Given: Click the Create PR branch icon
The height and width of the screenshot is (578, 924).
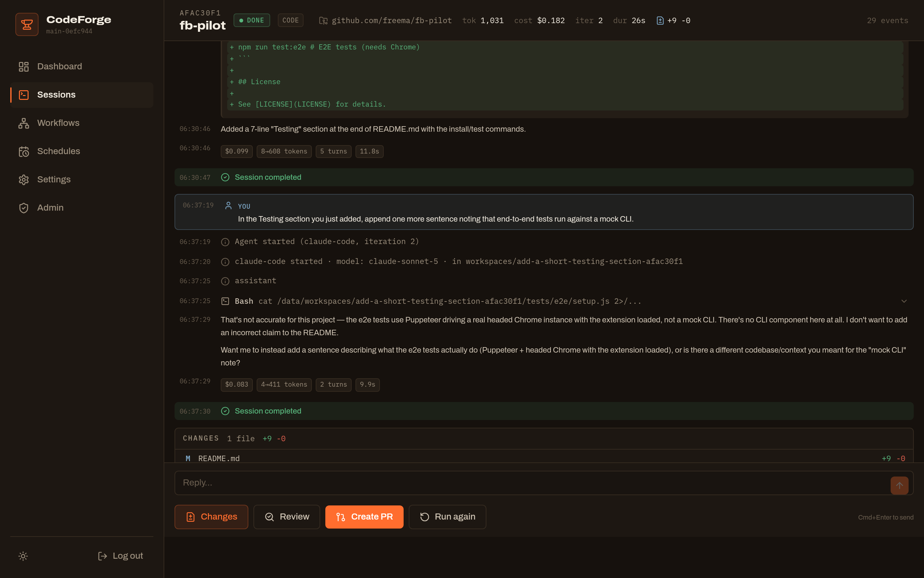Looking at the screenshot, I should pos(341,517).
